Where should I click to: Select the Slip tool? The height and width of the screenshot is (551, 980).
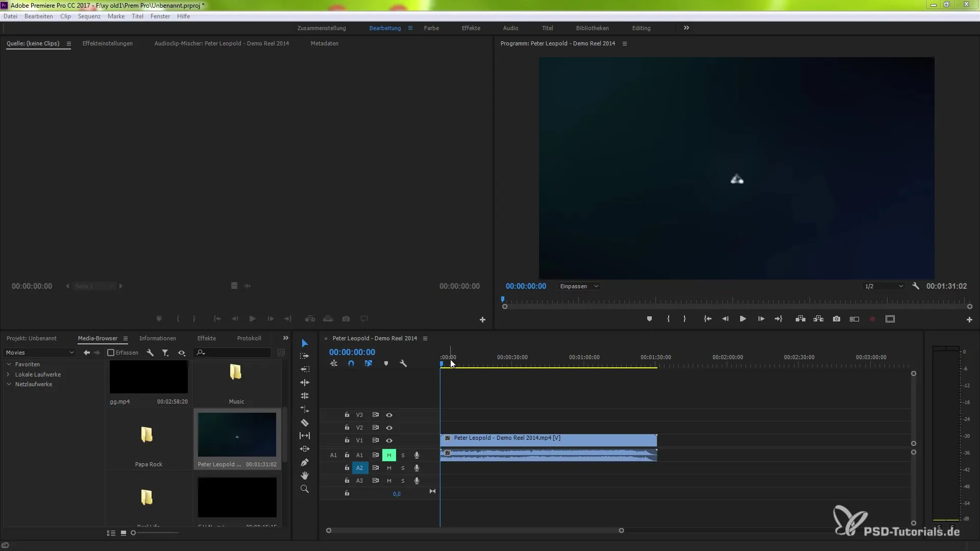pyautogui.click(x=305, y=436)
